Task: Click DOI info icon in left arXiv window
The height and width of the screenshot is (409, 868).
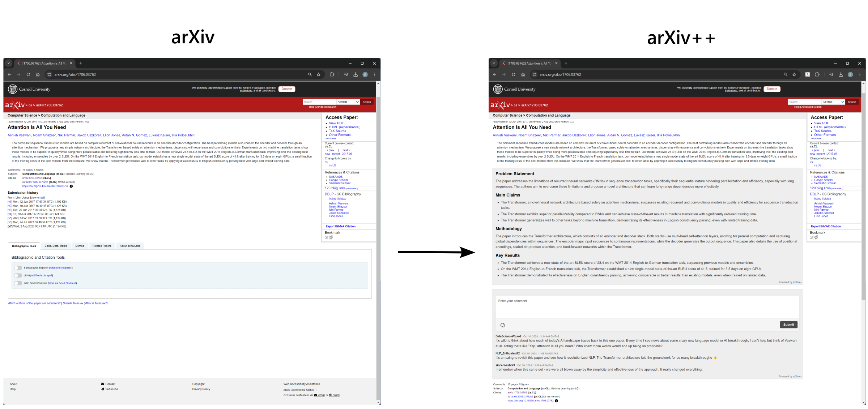Action: 71,186
